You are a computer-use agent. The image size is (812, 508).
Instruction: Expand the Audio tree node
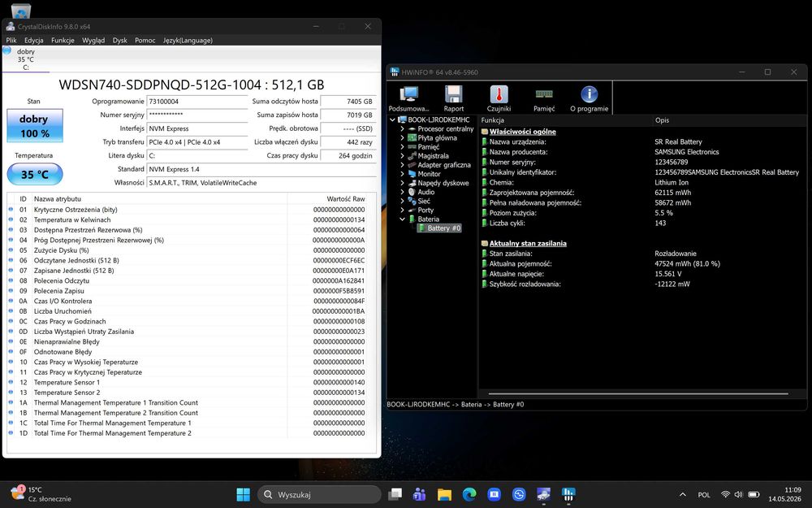click(x=402, y=192)
